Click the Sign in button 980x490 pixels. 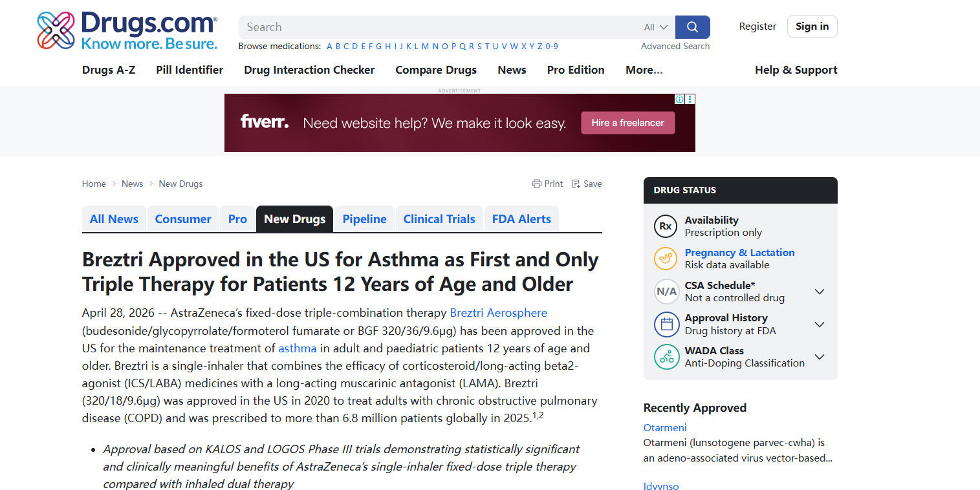click(812, 27)
